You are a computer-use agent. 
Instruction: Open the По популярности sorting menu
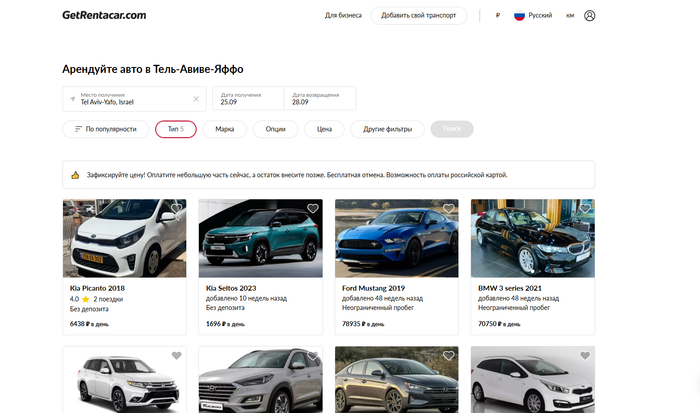click(x=104, y=129)
